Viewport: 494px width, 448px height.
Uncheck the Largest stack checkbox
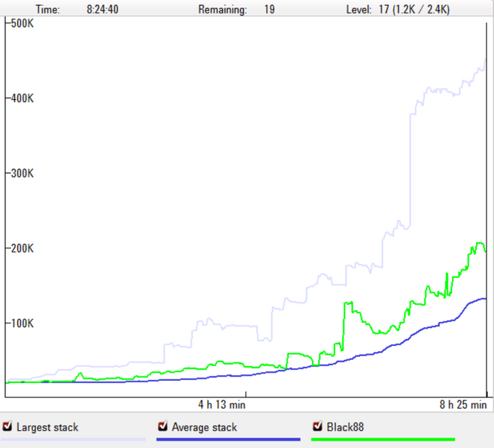(x=7, y=426)
